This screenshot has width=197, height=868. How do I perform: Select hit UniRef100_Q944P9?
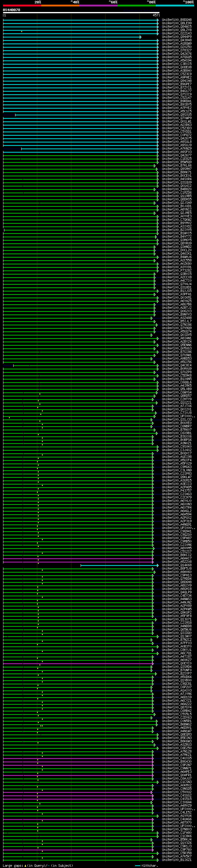pyautogui.click(x=176, y=37)
